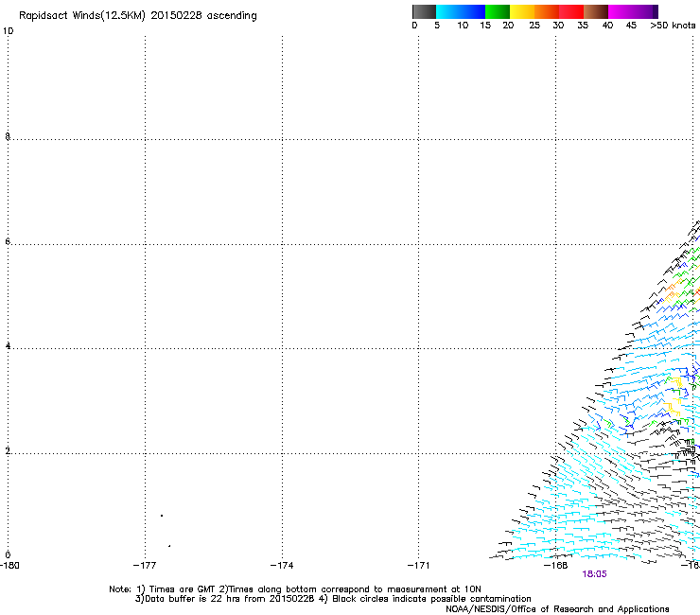This screenshot has height=615, width=700.
Task: Click the red 30-35 knots color band
Action: point(571,11)
